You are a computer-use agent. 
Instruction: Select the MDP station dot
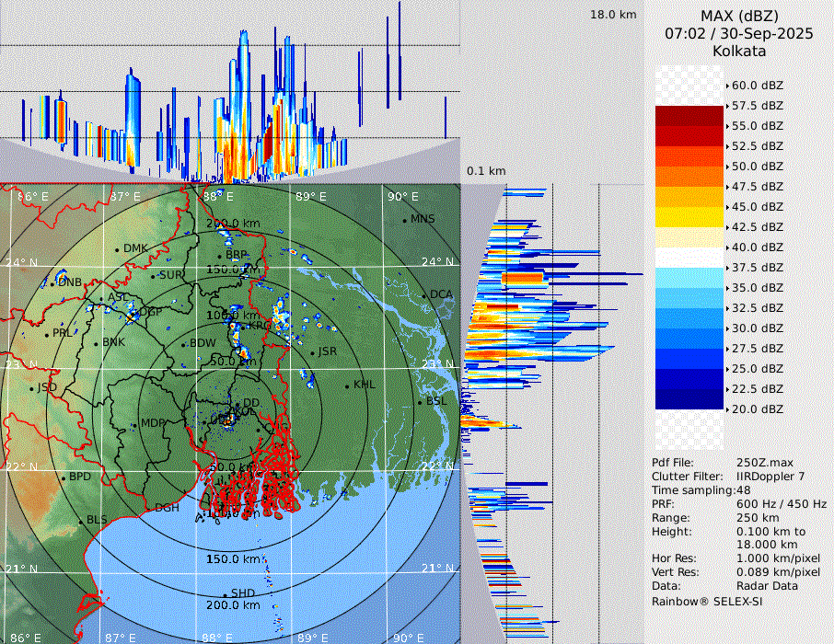[x=134, y=423]
